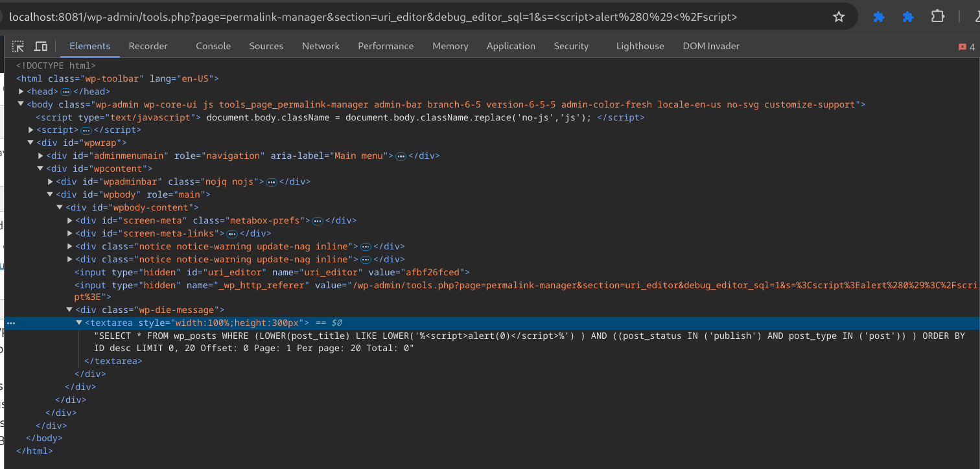This screenshot has width=980, height=469.
Task: Expand the screen-meta-links div arrow
Action: 70,233
